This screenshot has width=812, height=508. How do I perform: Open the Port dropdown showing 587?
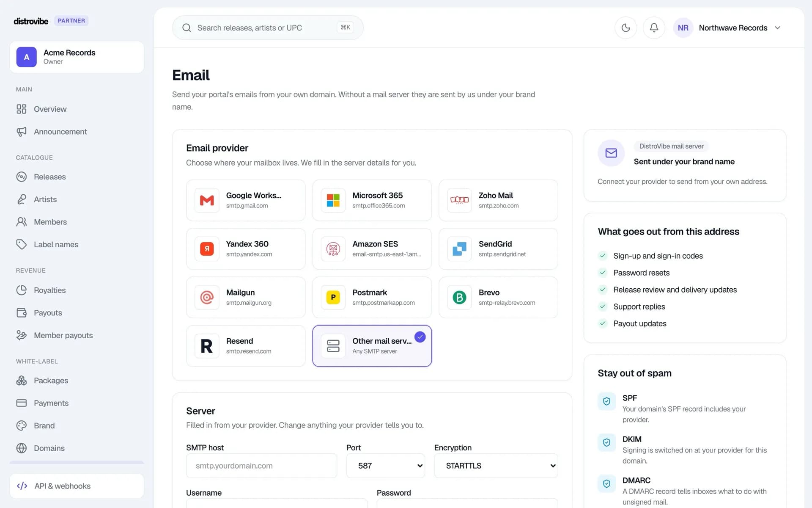[386, 466]
